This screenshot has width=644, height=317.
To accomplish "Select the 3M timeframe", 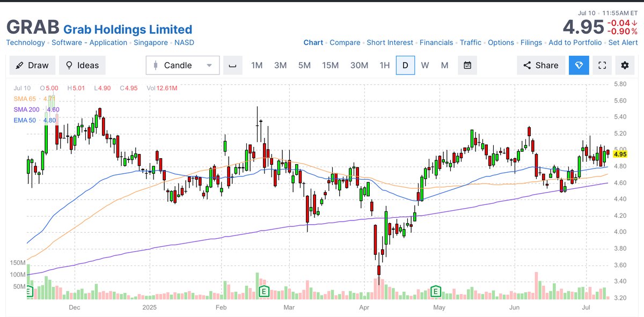I will pos(280,65).
